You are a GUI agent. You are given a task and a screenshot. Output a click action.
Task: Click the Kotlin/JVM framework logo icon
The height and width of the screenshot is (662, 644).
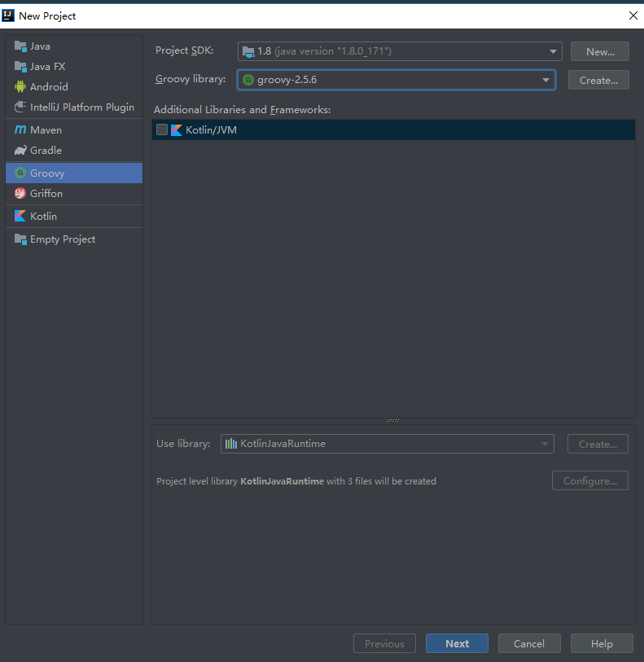click(x=177, y=130)
